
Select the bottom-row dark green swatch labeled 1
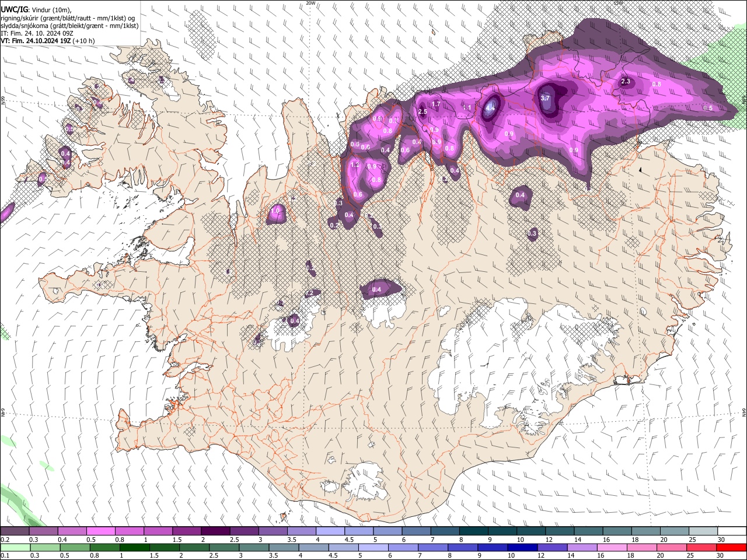click(x=134, y=548)
